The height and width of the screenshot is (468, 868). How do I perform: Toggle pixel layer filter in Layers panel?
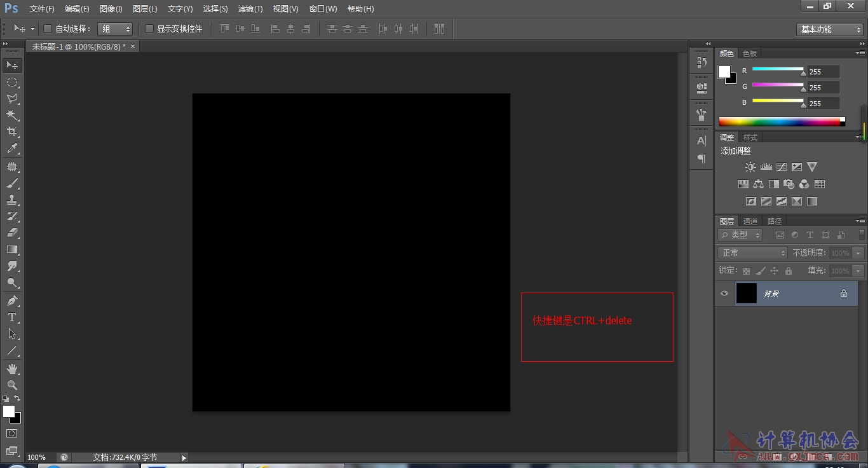click(780, 235)
